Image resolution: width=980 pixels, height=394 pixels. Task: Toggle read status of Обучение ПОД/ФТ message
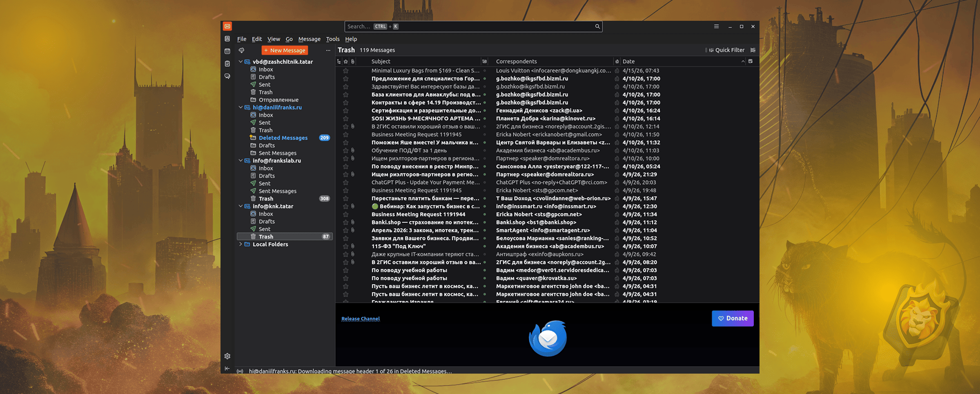pos(485,151)
